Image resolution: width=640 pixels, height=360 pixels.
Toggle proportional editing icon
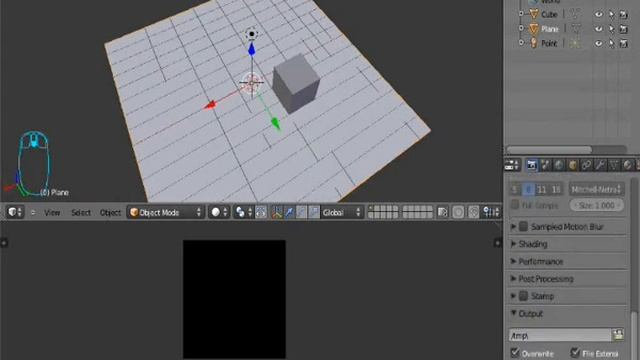point(458,212)
